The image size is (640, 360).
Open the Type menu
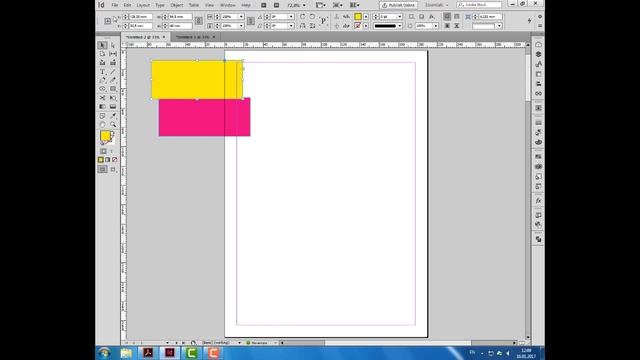coord(160,5)
